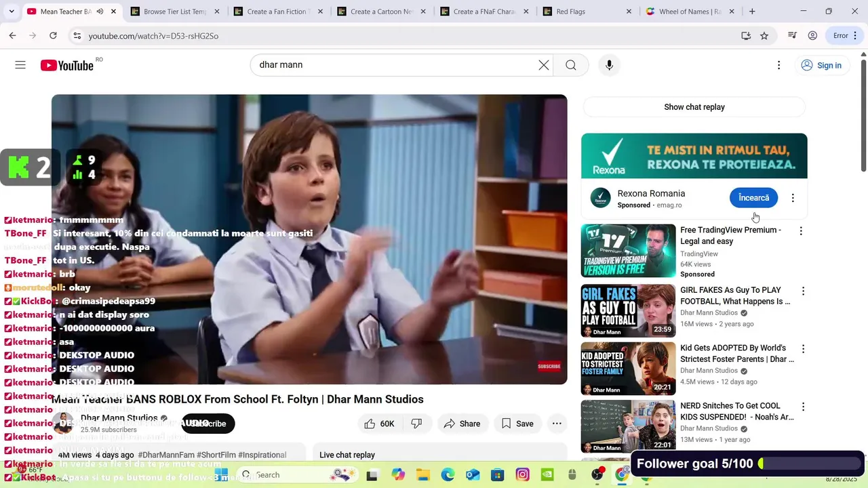Open the install app icon in the address bar

(746, 36)
